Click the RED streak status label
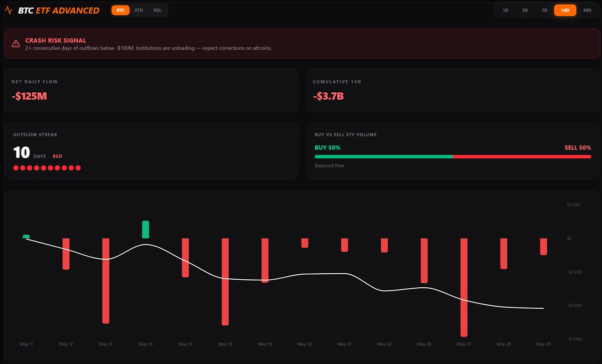 (x=58, y=156)
